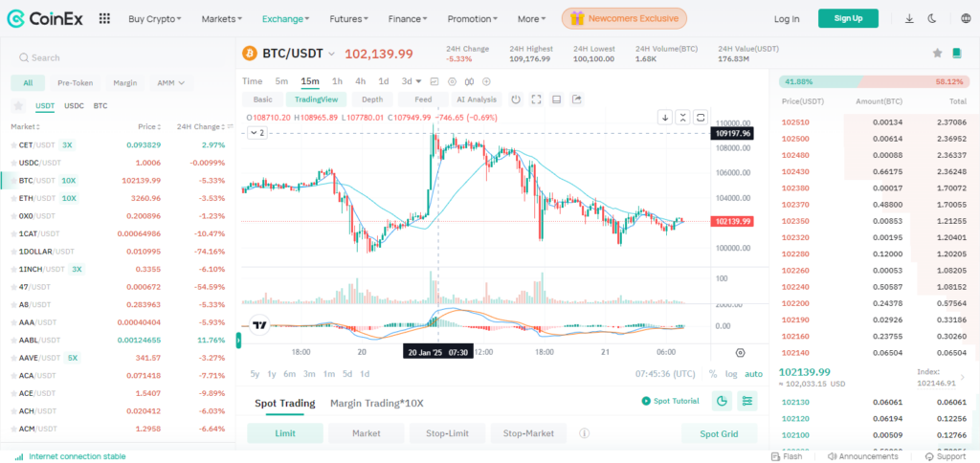The height and width of the screenshot is (463, 980).
Task: Toggle auto scale on chart
Action: click(x=753, y=374)
